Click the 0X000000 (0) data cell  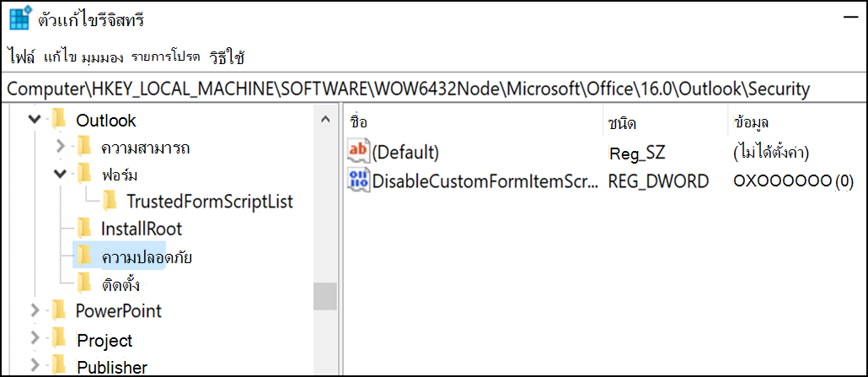793,180
